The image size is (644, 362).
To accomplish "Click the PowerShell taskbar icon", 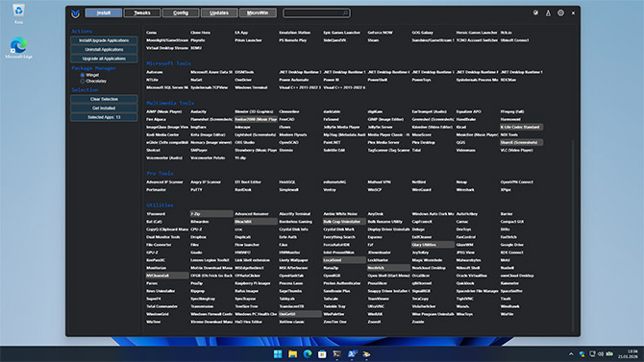I will tap(352, 353).
